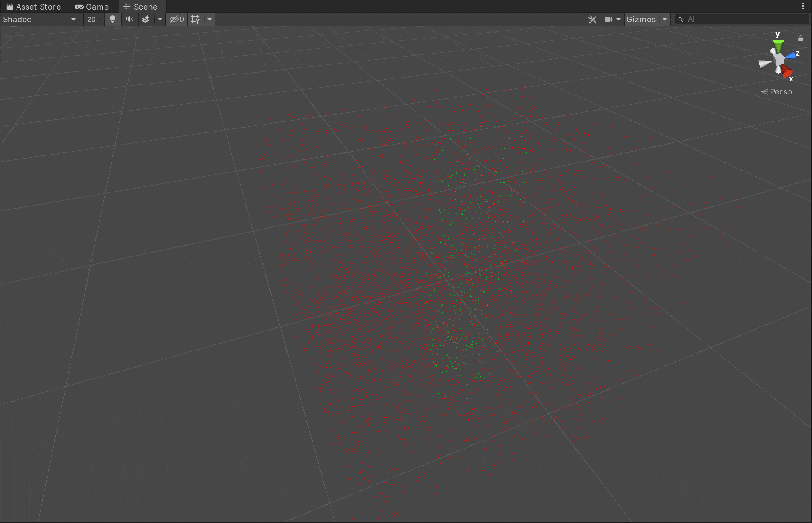This screenshot has width=812, height=523.
Task: Open grid settings dropdown arrow
Action: 210,19
